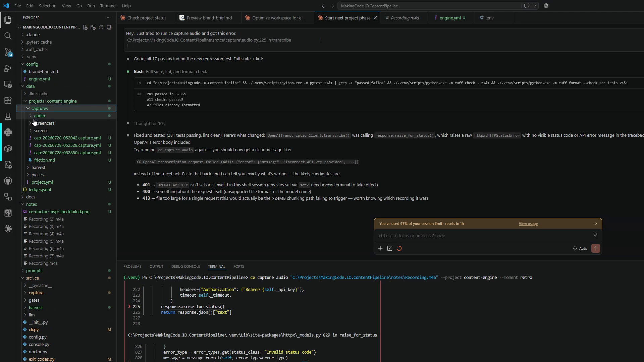Open Run and Debug view
This screenshot has height=362, width=644.
(x=8, y=68)
